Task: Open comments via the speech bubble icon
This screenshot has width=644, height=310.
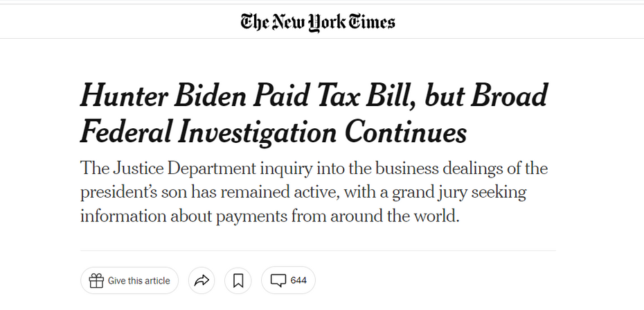Action: coord(278,281)
